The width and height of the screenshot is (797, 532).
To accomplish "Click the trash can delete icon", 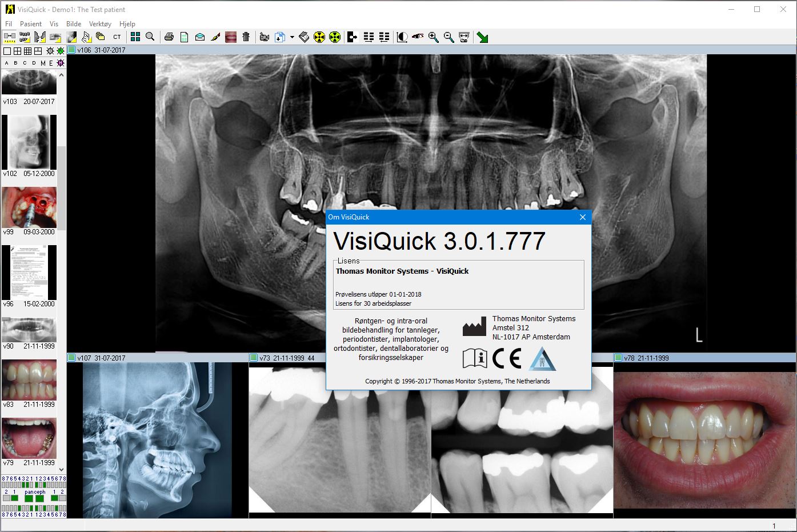I will click(246, 37).
